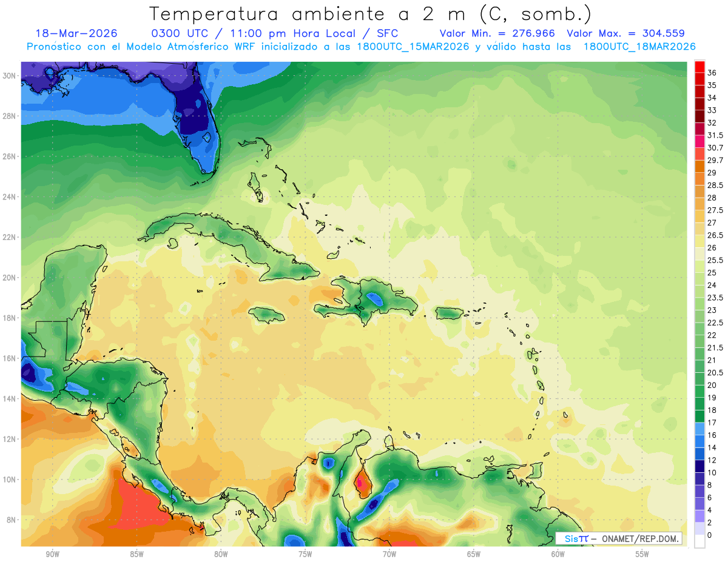Viewport: 728px width, 562px height.
Task: Click the '23.5' color scale label
Action: pos(715,298)
